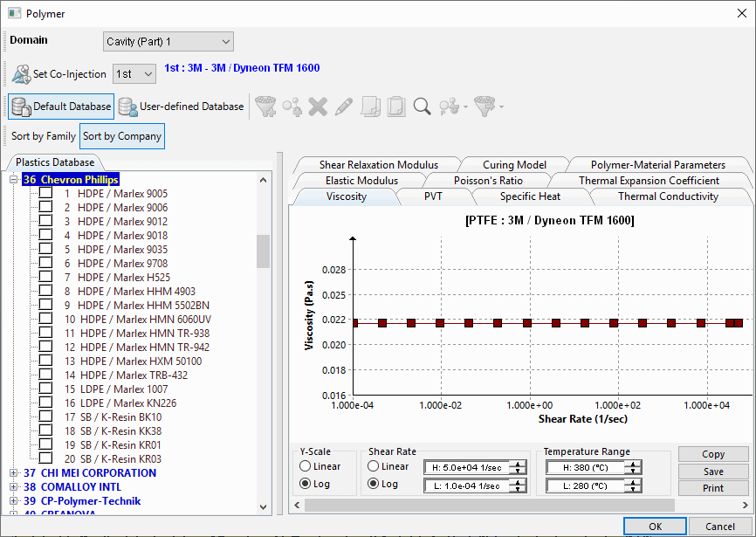This screenshot has height=537, width=756.
Task: Click the high temperature spinner arrows
Action: coord(634,467)
